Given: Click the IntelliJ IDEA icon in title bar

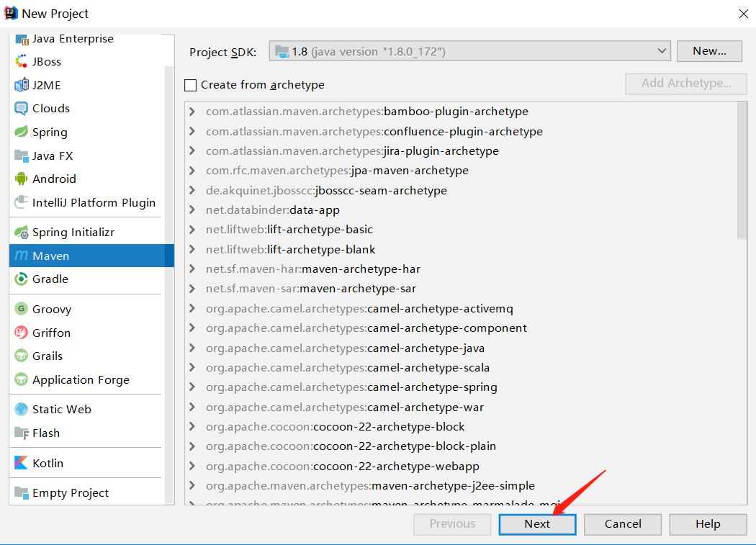Looking at the screenshot, I should 11,13.
